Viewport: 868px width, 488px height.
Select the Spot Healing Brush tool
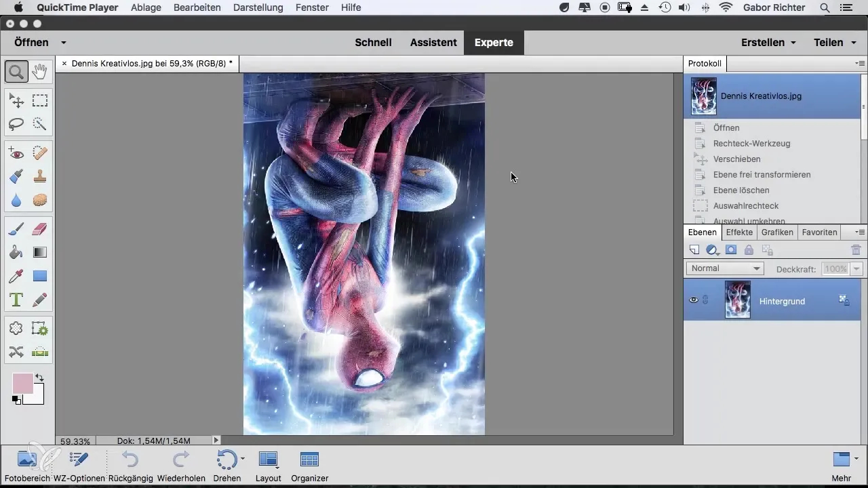point(40,154)
